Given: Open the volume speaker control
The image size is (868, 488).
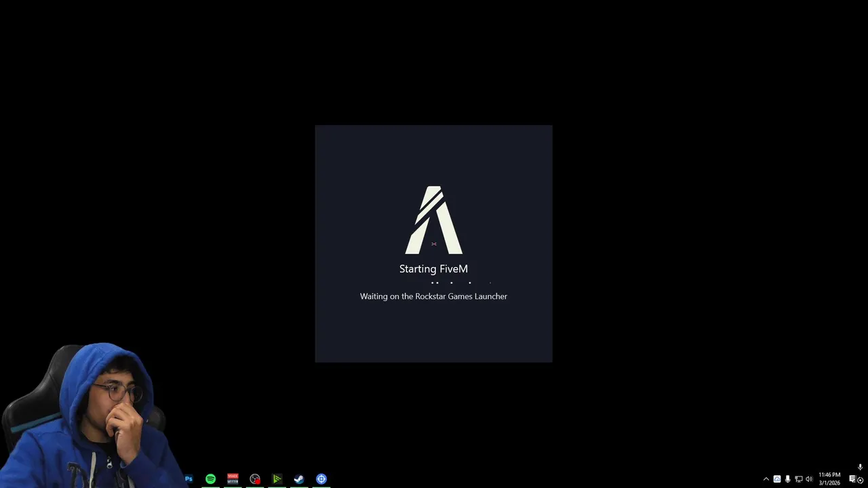Looking at the screenshot, I should coord(809,479).
